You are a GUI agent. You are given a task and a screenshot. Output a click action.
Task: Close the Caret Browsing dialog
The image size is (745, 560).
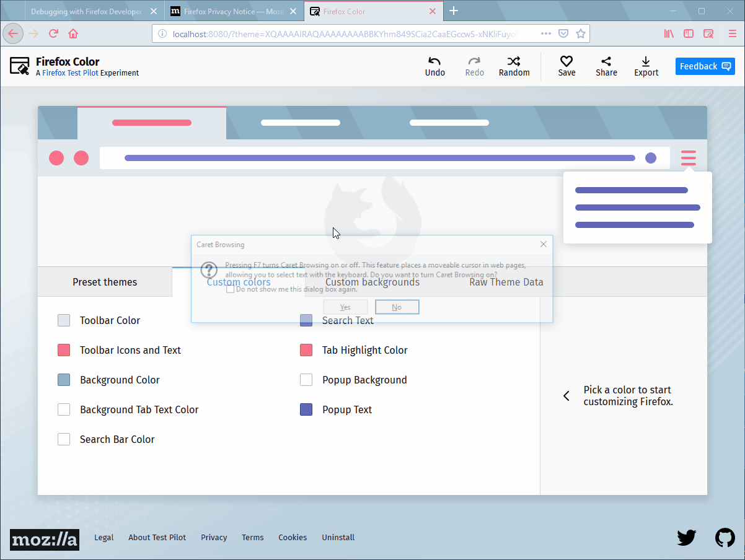[544, 244]
